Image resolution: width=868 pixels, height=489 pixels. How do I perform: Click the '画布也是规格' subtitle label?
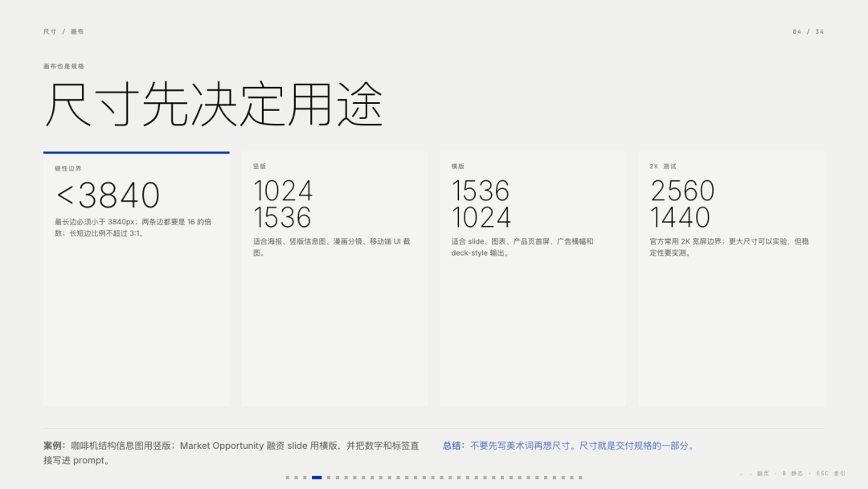[63, 67]
